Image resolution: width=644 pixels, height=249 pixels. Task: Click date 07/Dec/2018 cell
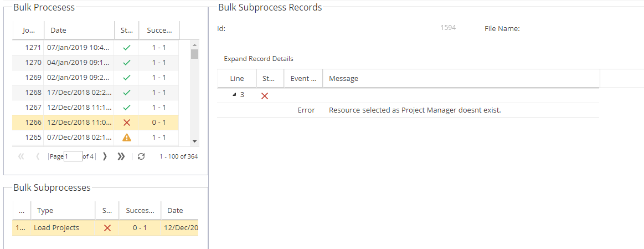click(x=79, y=137)
